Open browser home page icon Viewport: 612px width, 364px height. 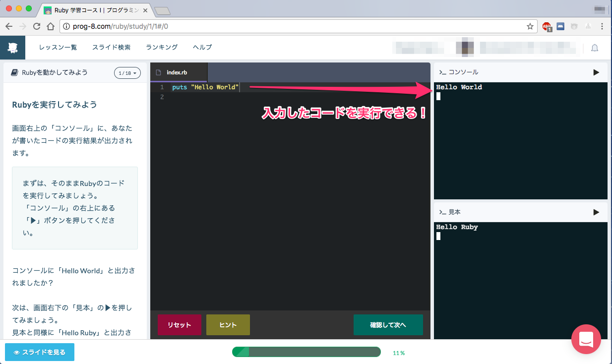pyautogui.click(x=50, y=26)
